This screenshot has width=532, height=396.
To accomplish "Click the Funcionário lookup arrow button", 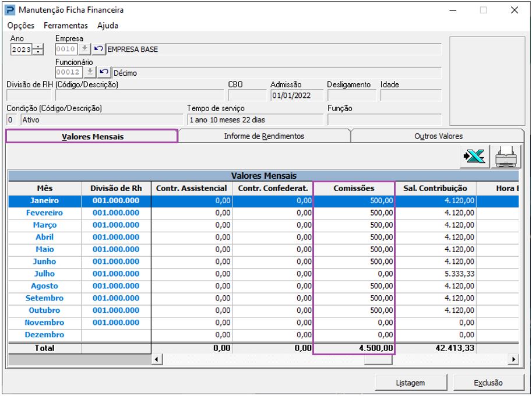I will 89,72.
